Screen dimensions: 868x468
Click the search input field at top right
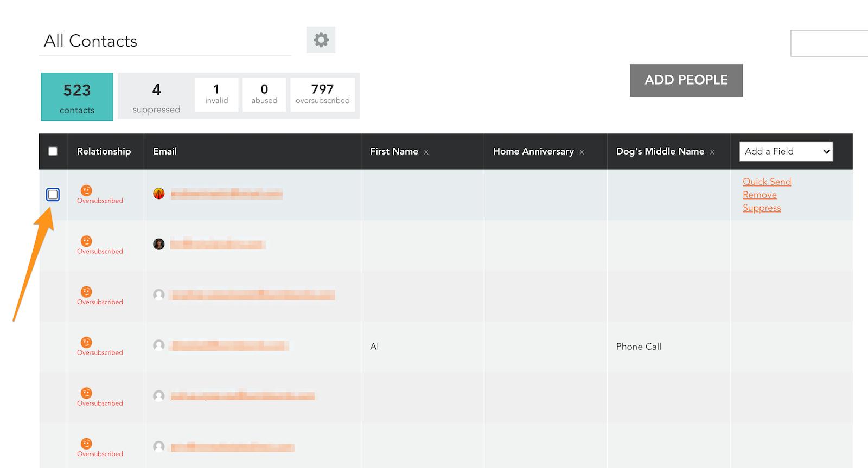829,43
